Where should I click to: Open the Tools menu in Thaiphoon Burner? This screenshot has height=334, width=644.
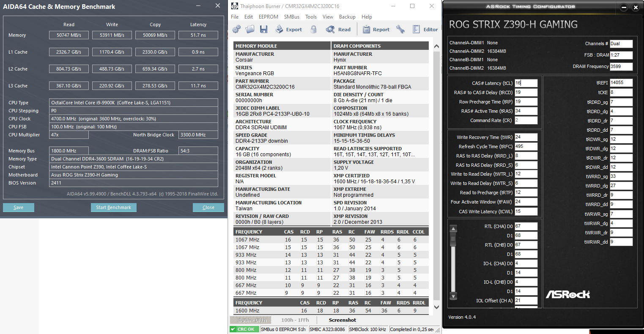pos(311,17)
